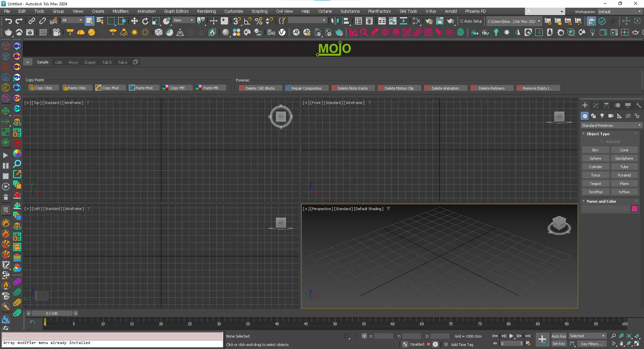Image resolution: width=644 pixels, height=349 pixels.
Task: Click the Copy Mtl icon button
Action: pos(177,88)
